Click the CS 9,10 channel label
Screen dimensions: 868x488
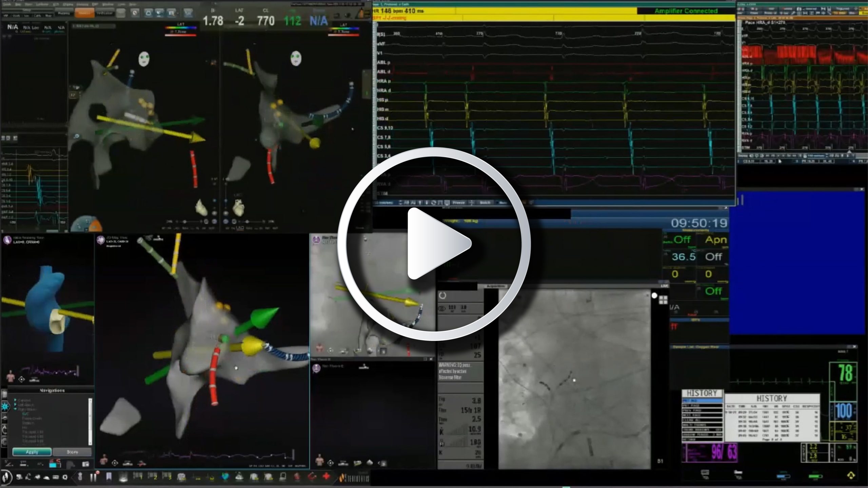385,128
